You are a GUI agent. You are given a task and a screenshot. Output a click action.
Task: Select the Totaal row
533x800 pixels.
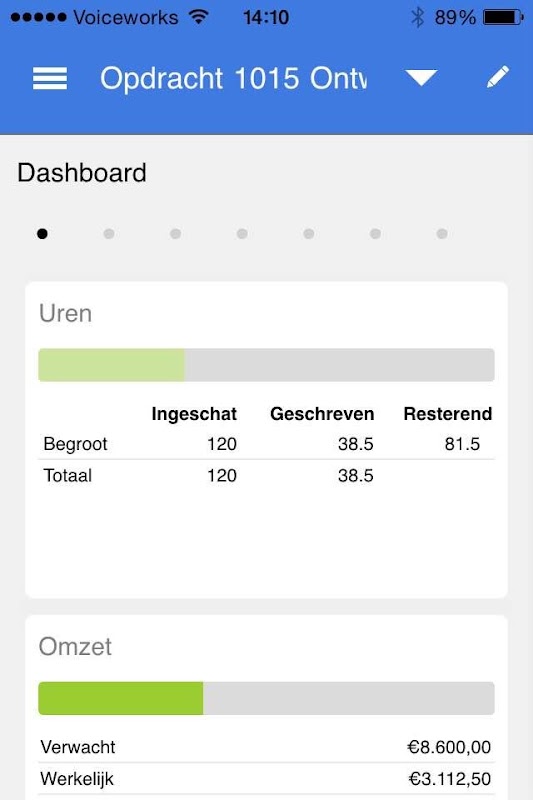pyautogui.click(x=266, y=476)
